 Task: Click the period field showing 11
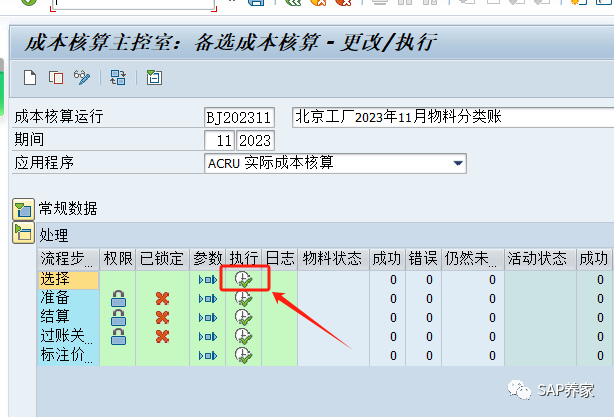(219, 140)
